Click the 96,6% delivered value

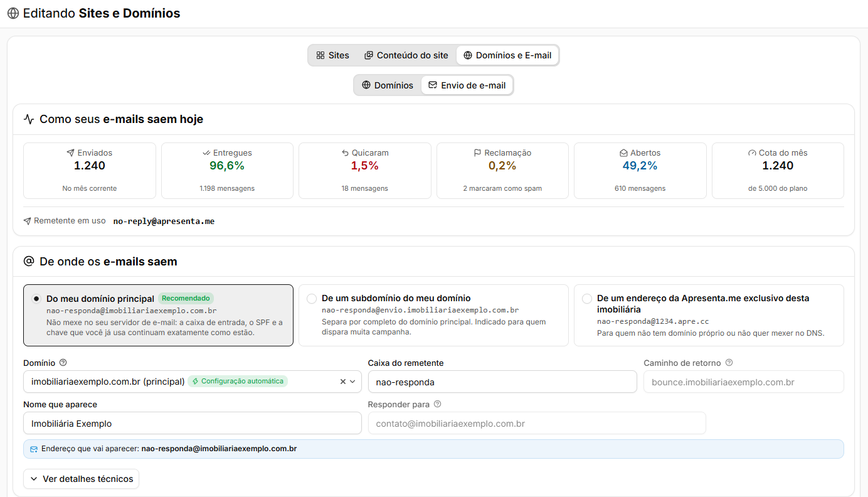click(227, 166)
